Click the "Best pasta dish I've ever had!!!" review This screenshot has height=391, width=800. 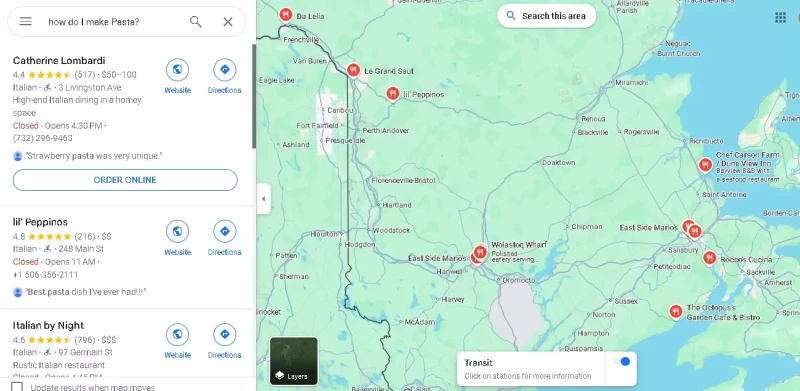86,292
